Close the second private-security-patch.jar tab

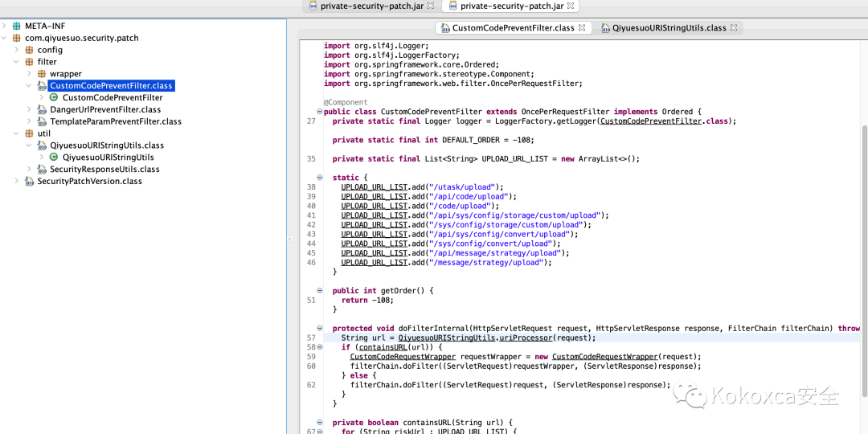(571, 6)
